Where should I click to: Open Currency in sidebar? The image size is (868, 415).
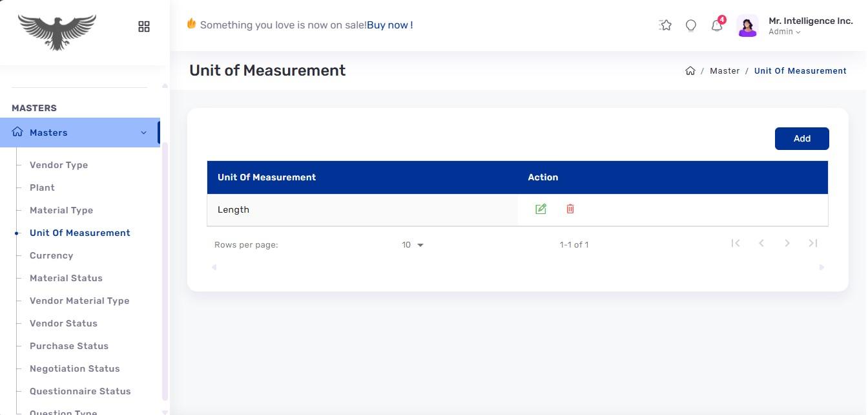[x=51, y=255]
